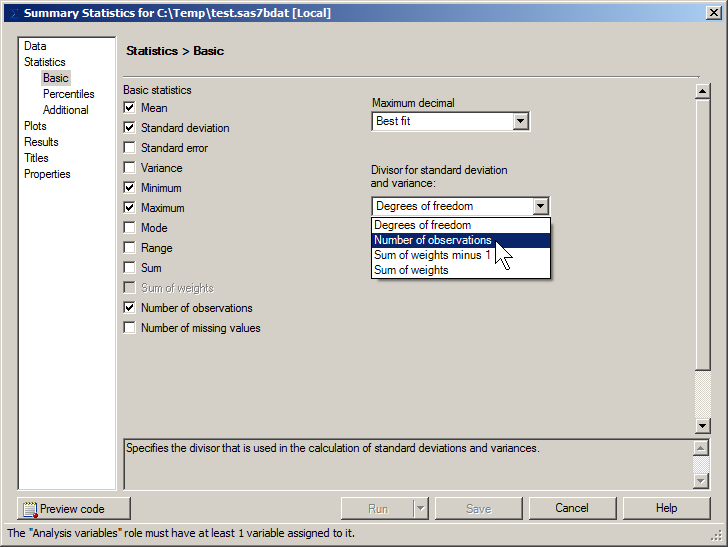Select Data in the navigation tree

tap(35, 46)
